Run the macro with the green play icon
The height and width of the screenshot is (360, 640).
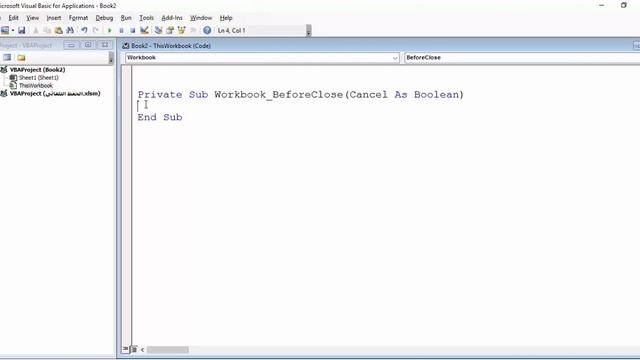click(109, 30)
